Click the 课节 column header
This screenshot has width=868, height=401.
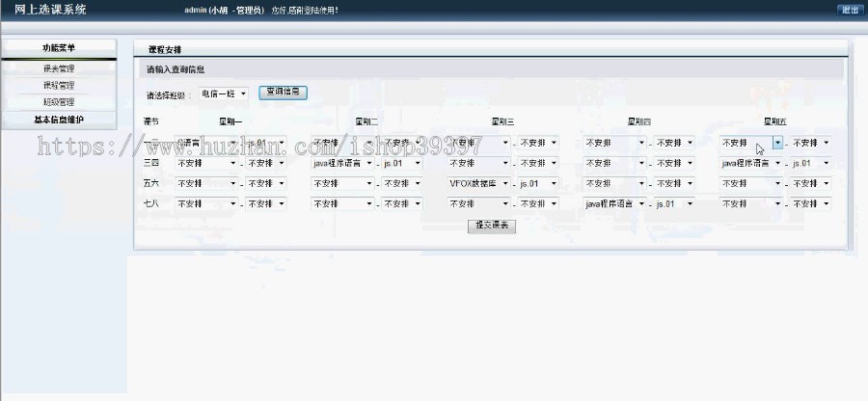coord(151,121)
